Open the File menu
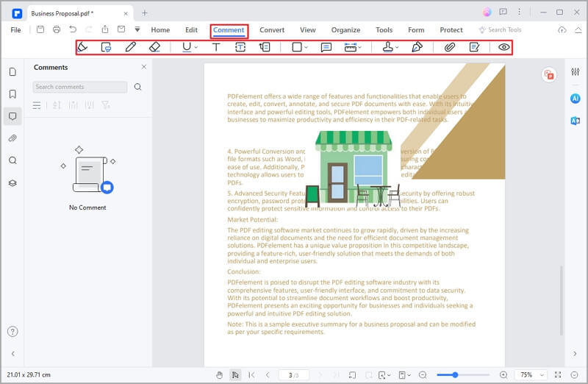 click(15, 30)
